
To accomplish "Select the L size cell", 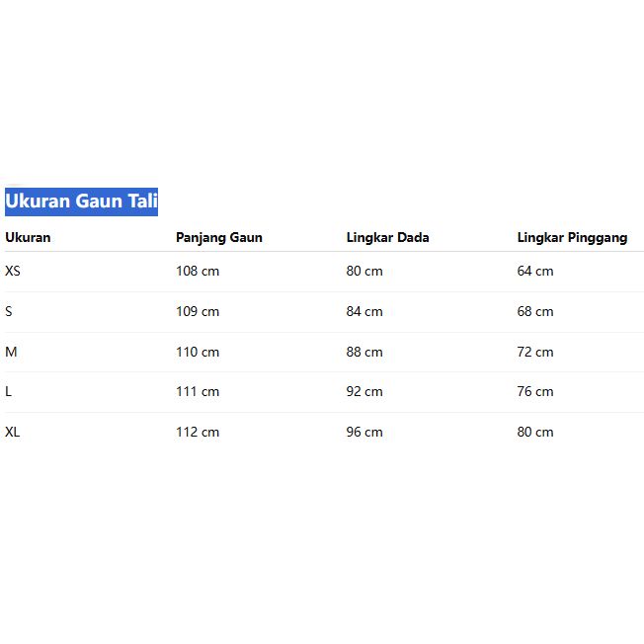I will click(x=9, y=391).
